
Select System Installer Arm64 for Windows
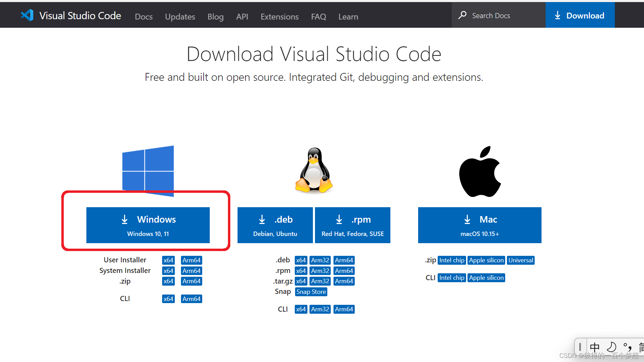(x=192, y=271)
